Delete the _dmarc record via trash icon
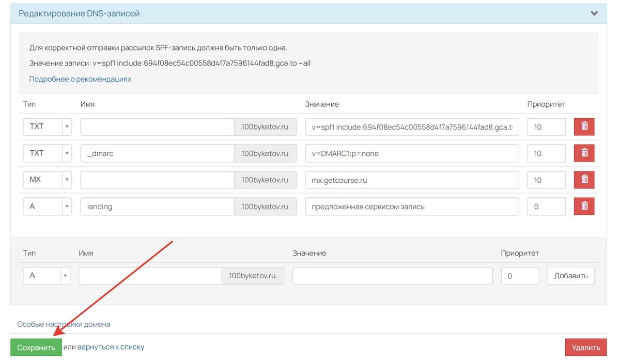Screen dimensions: 620x364 tap(584, 153)
